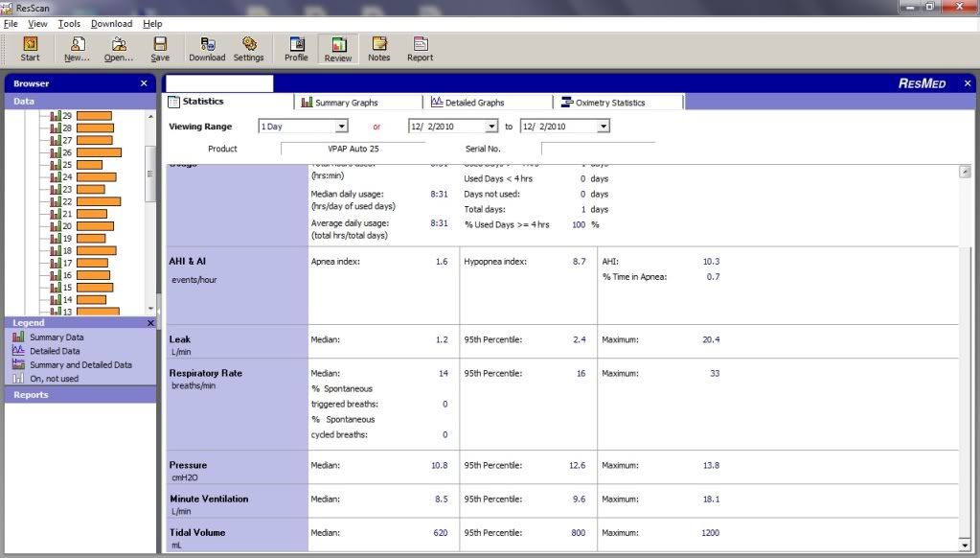The height and width of the screenshot is (558, 980).
Task: Select day 22 in the data browser
Action: (85, 201)
